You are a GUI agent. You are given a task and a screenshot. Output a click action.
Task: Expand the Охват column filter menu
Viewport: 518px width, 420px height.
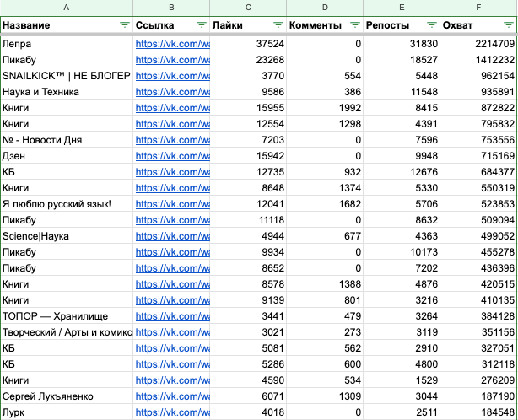tap(504, 25)
